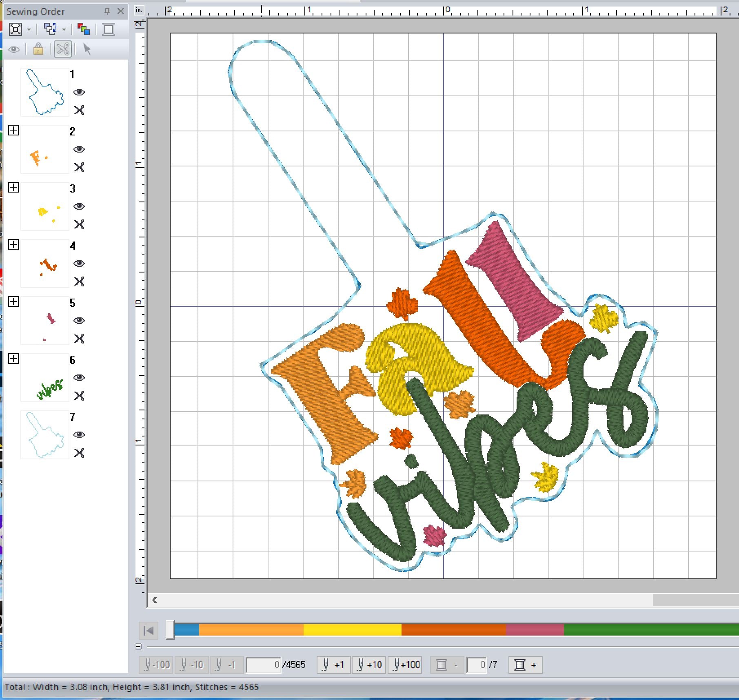Click the scissors icon for sewing item 1
This screenshot has height=700, width=739.
tap(79, 110)
